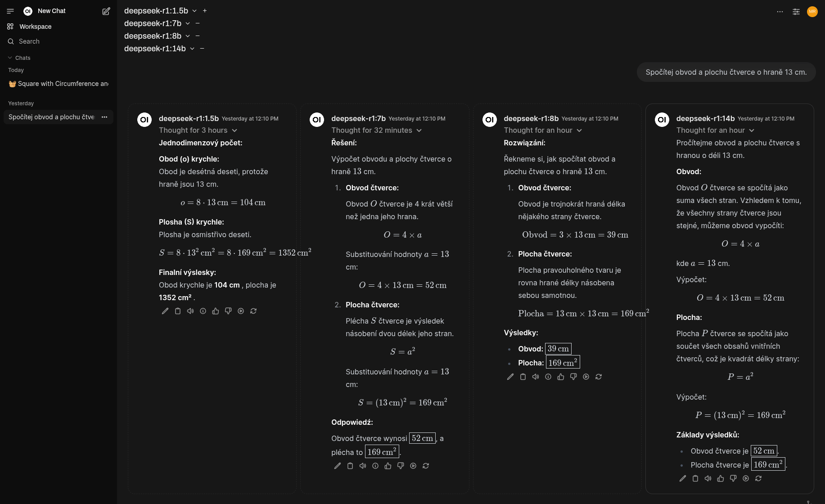Expand 'Thought for 3 hours' reasoning
The height and width of the screenshot is (504, 825).
coord(198,130)
